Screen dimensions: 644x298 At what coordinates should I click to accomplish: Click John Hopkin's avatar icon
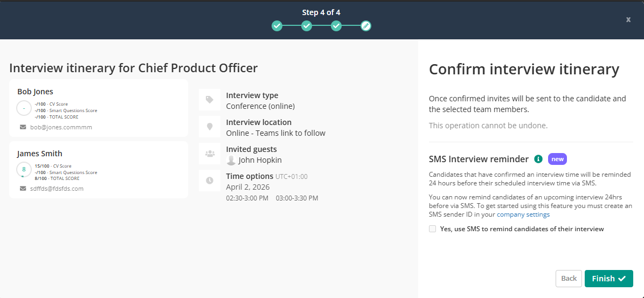click(231, 160)
